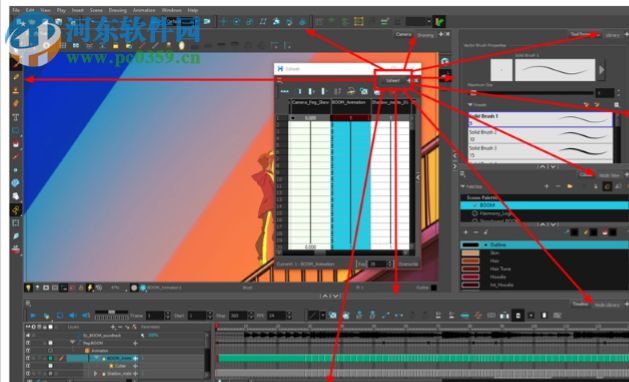This screenshot has height=382, width=629.
Task: Select the Camera_Peg Xsheet column header
Action: click(310, 106)
